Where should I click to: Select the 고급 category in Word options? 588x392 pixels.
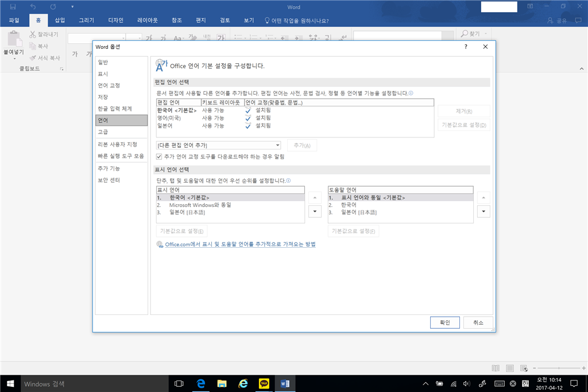[x=122, y=132]
